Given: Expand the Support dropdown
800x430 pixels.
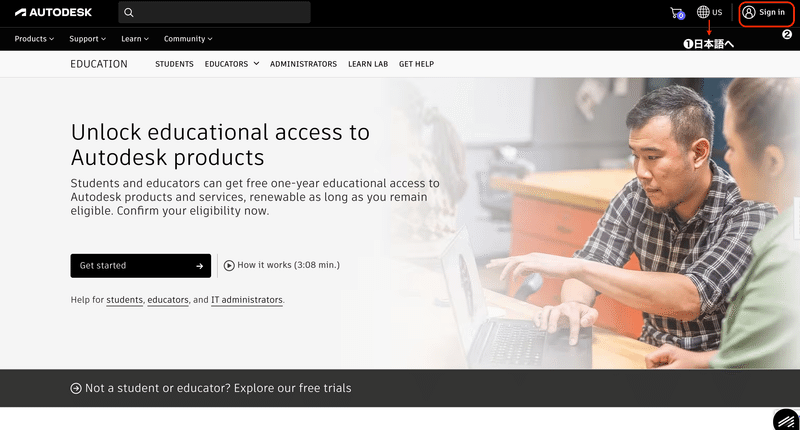Looking at the screenshot, I should pos(87,39).
